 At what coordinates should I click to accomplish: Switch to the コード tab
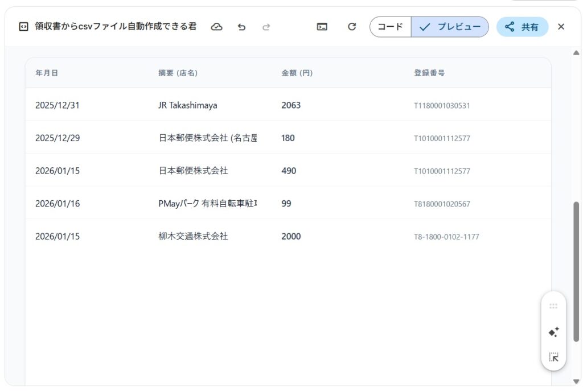tap(391, 27)
